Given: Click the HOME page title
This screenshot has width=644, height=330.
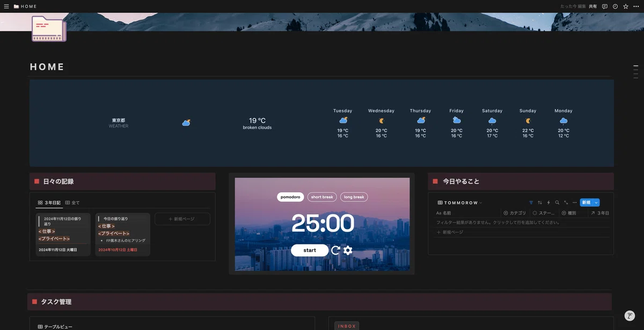Looking at the screenshot, I should click(47, 67).
